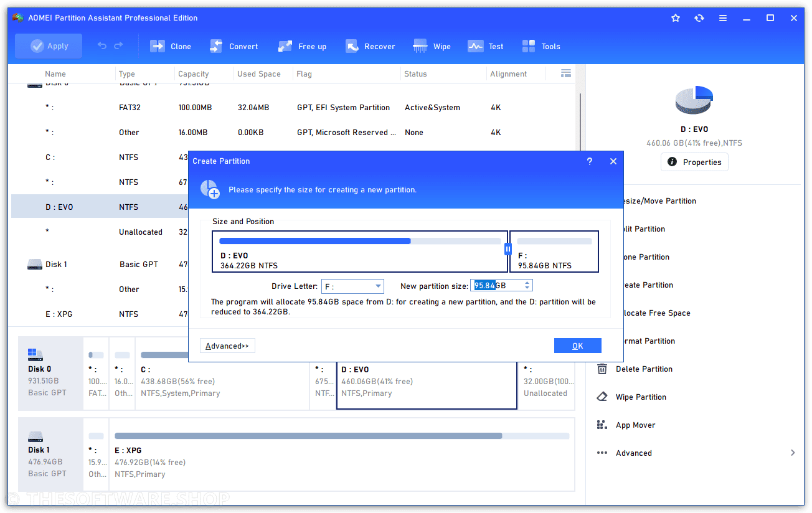Select E : XPG 476.92GB block in disk map
The width and height of the screenshot is (812, 513).
pyautogui.click(x=342, y=454)
